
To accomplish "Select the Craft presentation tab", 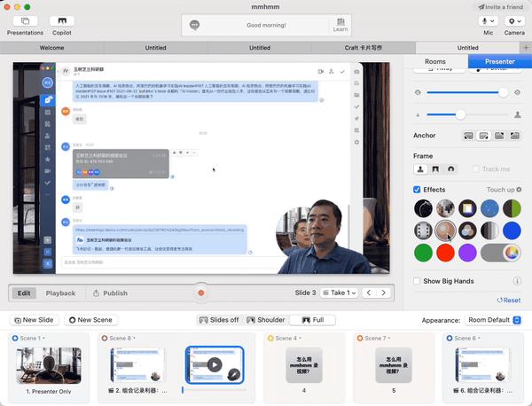I will point(364,48).
